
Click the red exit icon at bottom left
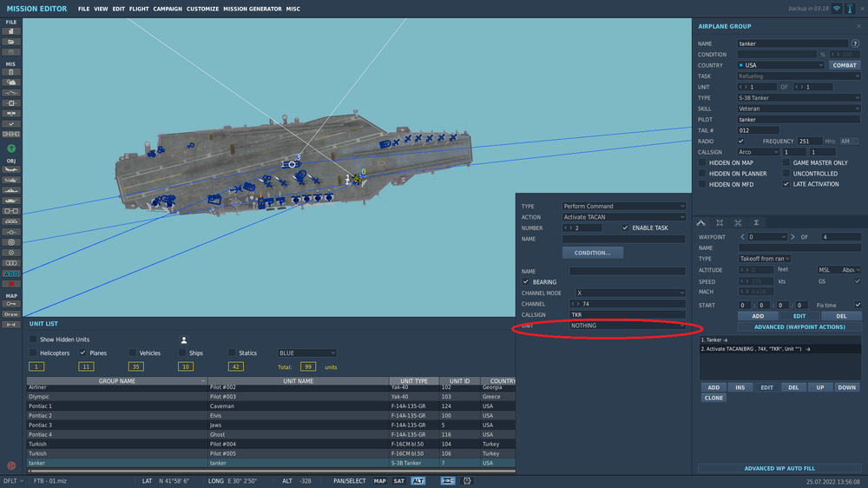[x=11, y=466]
